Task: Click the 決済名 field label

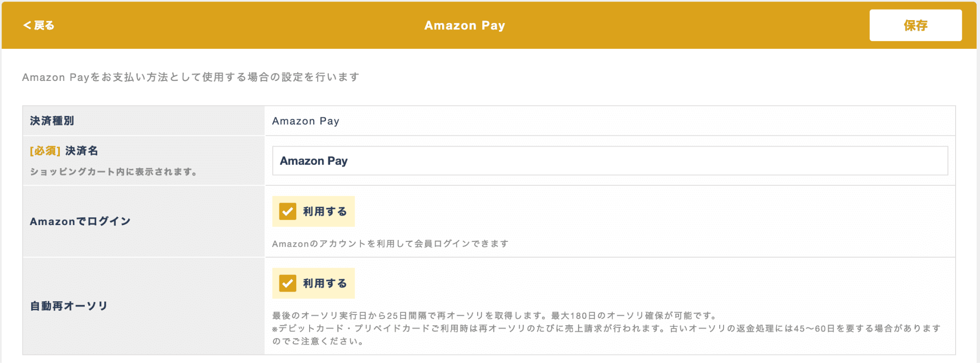Action: (82, 151)
